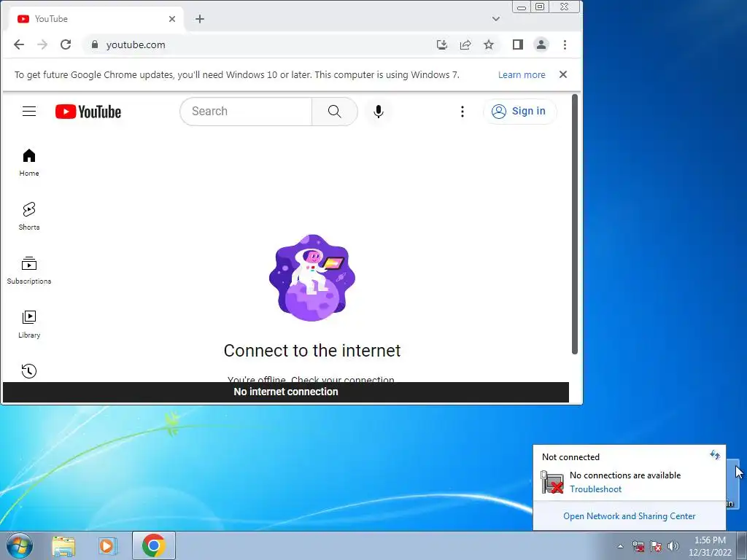Install YouTube app icon in address bar

[442, 44]
